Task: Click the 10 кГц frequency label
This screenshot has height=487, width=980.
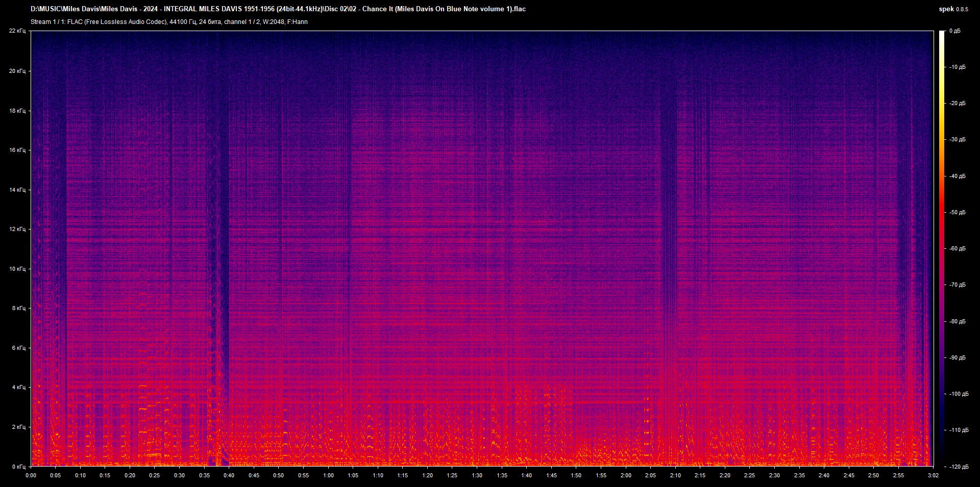Action: tap(17, 269)
